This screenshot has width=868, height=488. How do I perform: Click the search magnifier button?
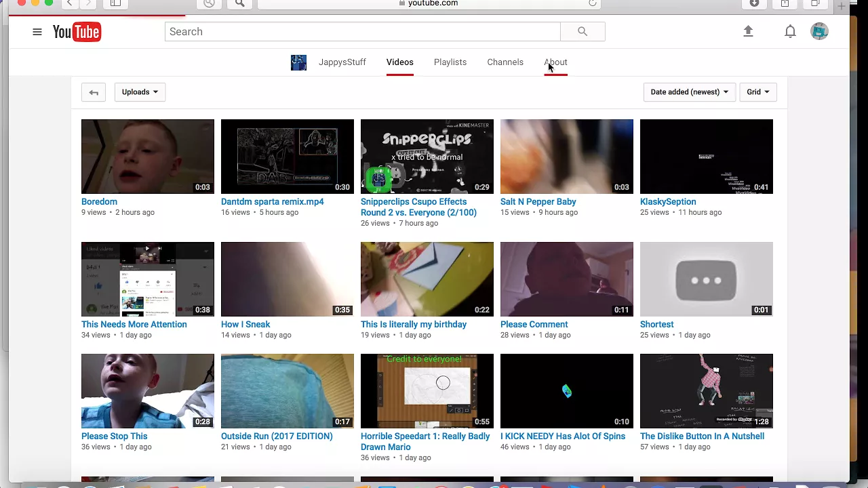coord(583,32)
